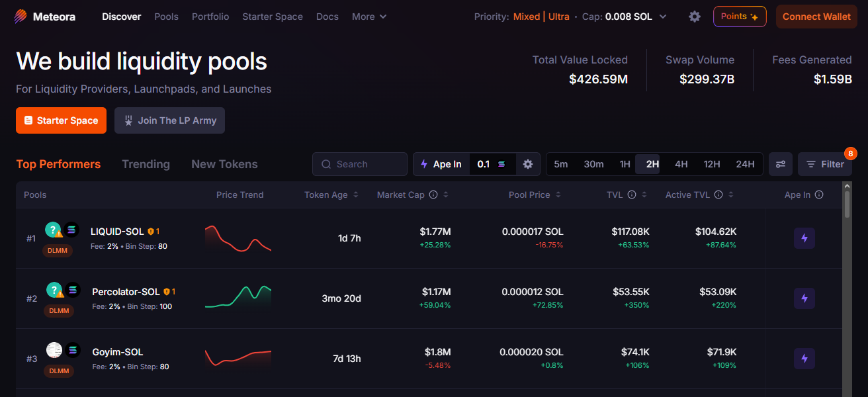Viewport: 868px width, 397px height.
Task: Click Ape In lightning button for Goyim-SOL
Action: [x=804, y=359]
